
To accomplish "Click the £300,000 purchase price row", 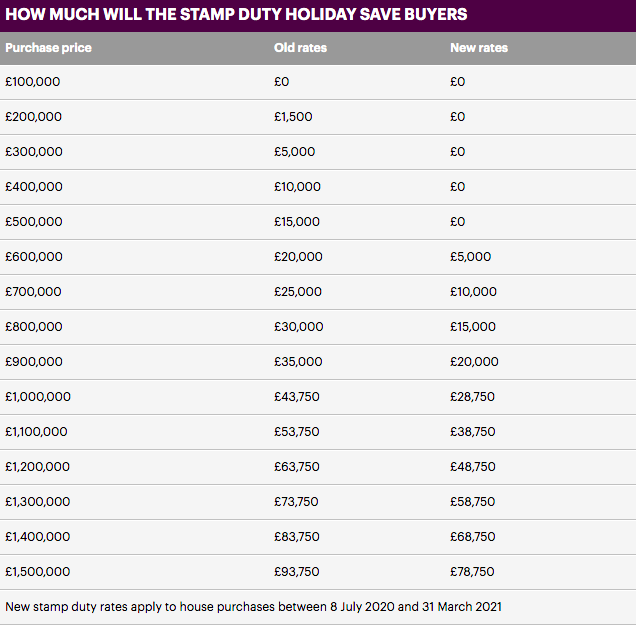I will point(318,152).
